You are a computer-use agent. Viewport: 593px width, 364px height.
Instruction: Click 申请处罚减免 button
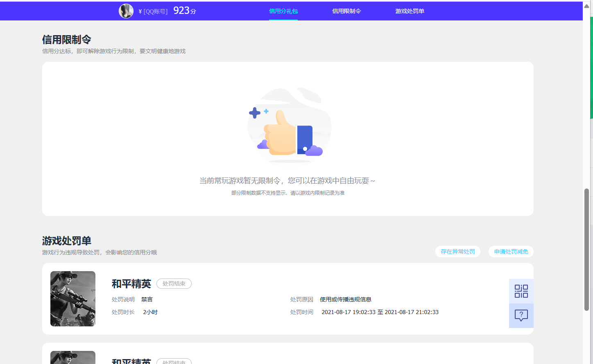click(x=511, y=252)
